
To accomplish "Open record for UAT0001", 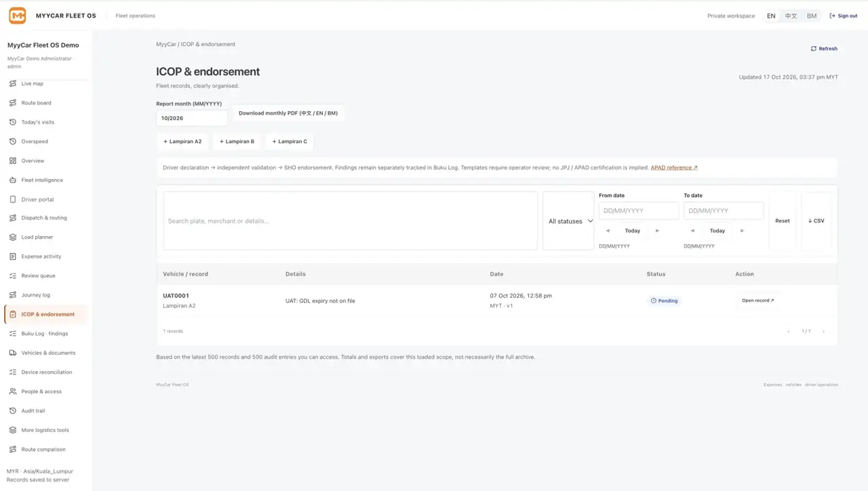I will pos(757,300).
